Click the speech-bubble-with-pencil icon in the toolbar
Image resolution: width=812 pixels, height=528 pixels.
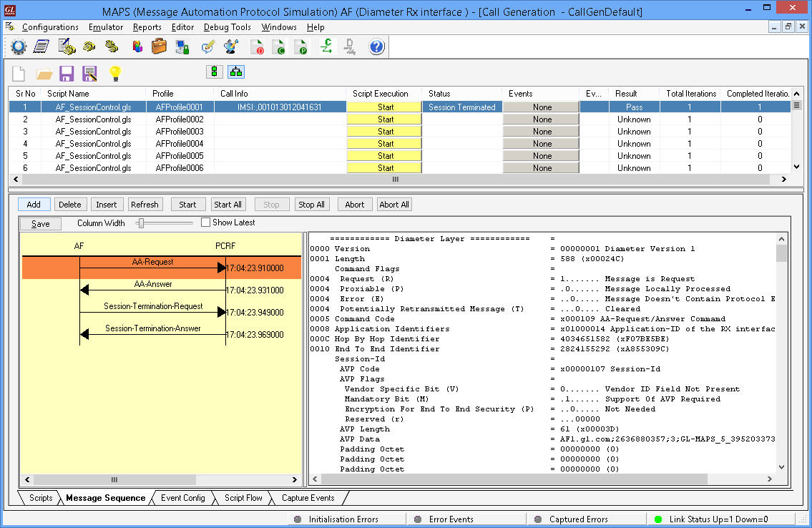pos(208,47)
